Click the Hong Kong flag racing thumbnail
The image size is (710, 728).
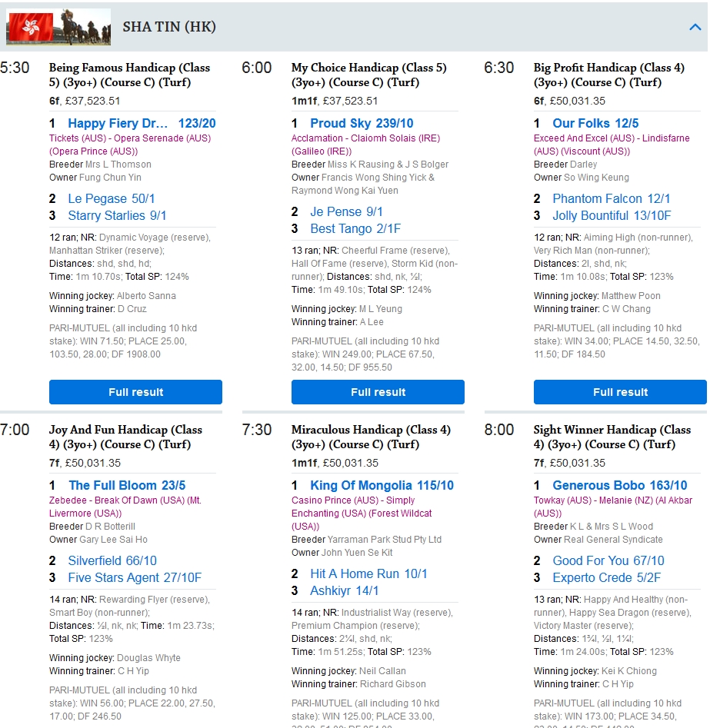tap(58, 27)
